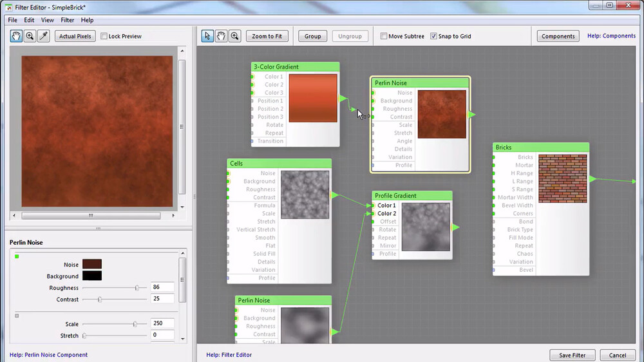Viewport: 644px width, 362px height.
Task: Expand the Scale settings group gray marker
Action: (17, 316)
